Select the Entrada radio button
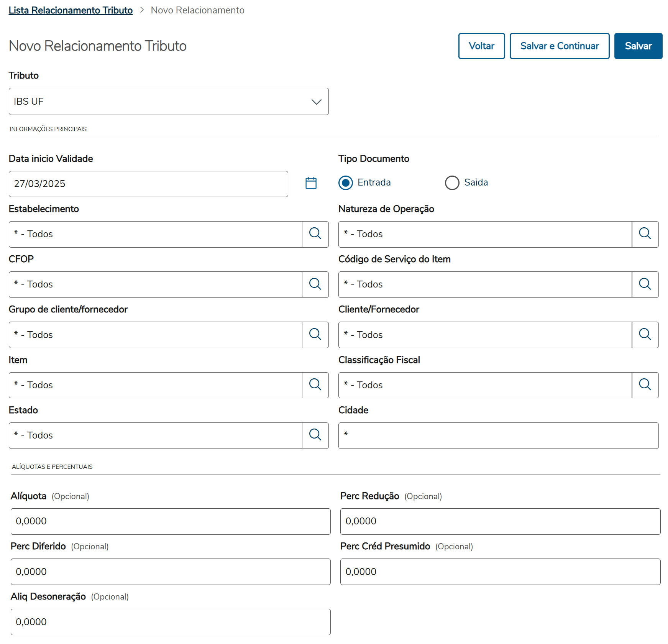 (x=346, y=183)
